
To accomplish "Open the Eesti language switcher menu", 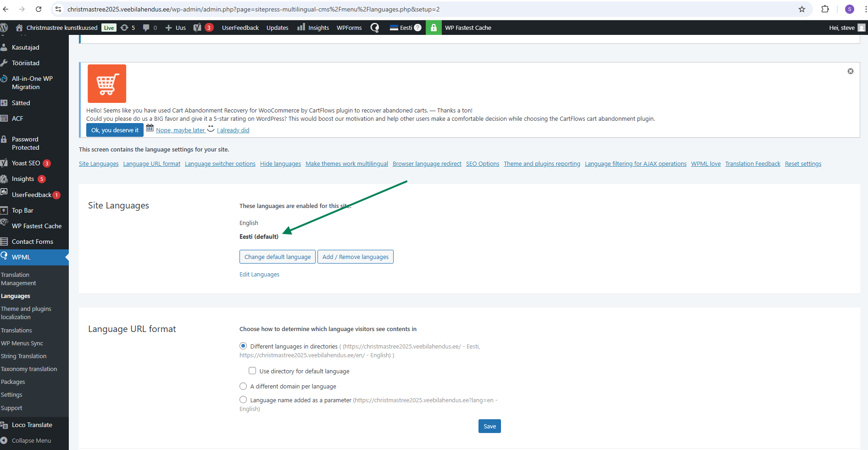I will [405, 28].
